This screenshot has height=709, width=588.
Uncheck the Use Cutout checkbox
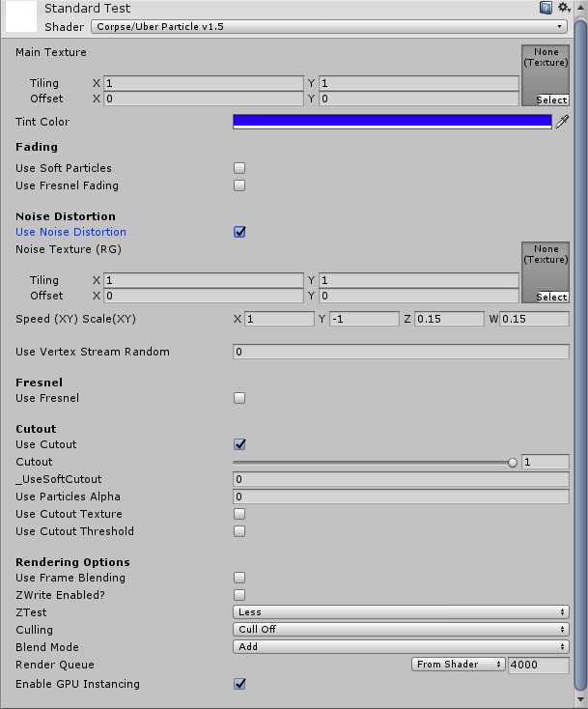[x=239, y=444]
